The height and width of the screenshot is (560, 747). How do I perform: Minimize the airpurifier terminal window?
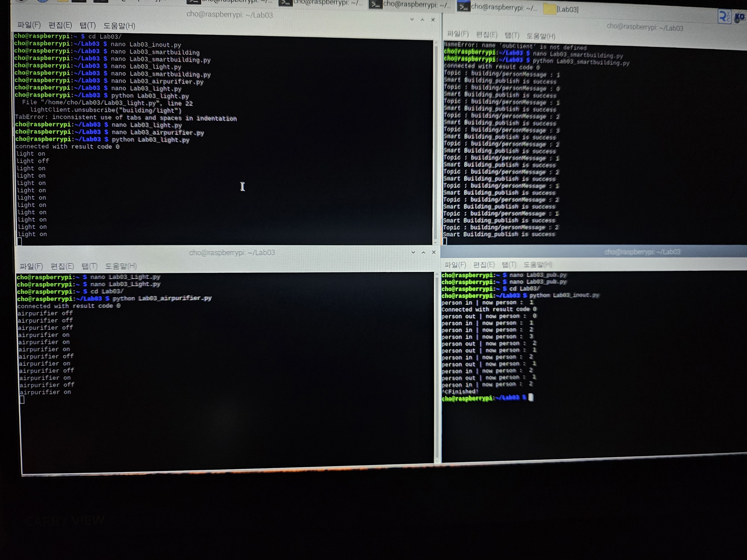(413, 253)
